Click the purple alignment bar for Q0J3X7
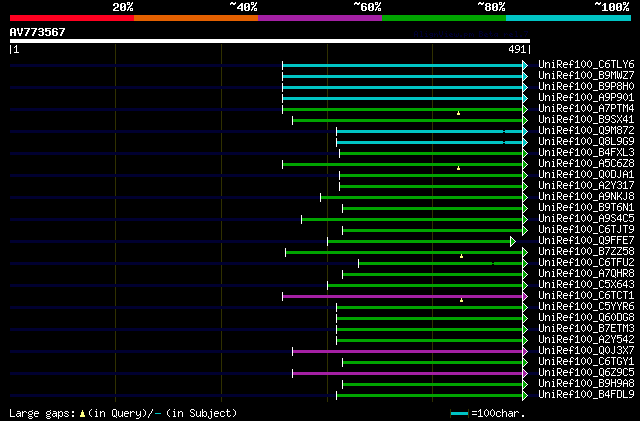The width and height of the screenshot is (640, 421). pos(407,352)
